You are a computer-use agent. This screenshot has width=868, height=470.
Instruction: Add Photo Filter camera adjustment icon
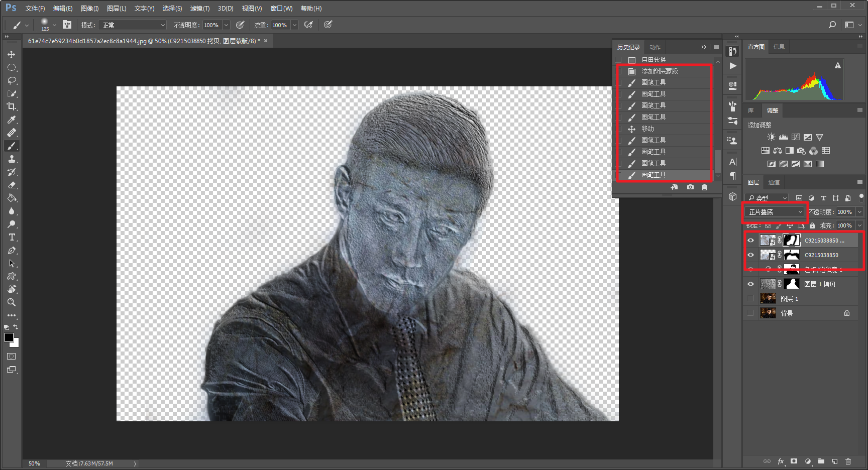tap(801, 151)
